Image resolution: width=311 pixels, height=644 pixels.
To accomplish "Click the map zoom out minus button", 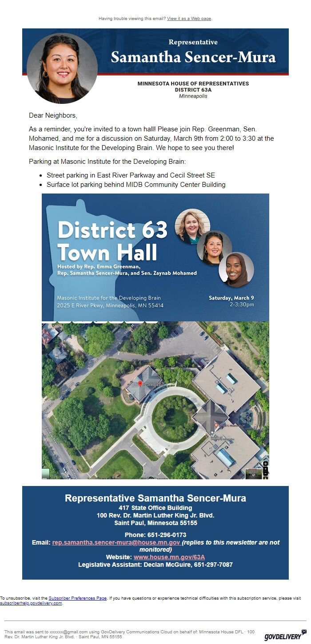I will tap(266, 474).
